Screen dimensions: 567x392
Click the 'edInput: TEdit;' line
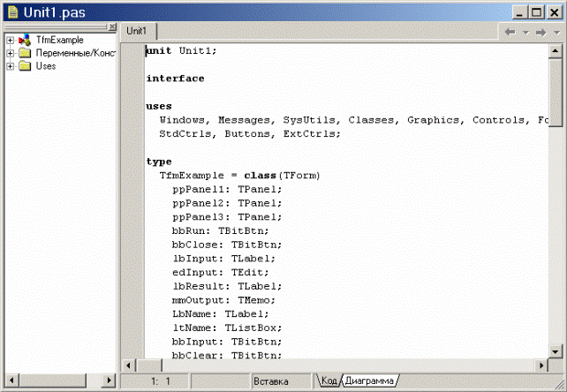point(220,272)
